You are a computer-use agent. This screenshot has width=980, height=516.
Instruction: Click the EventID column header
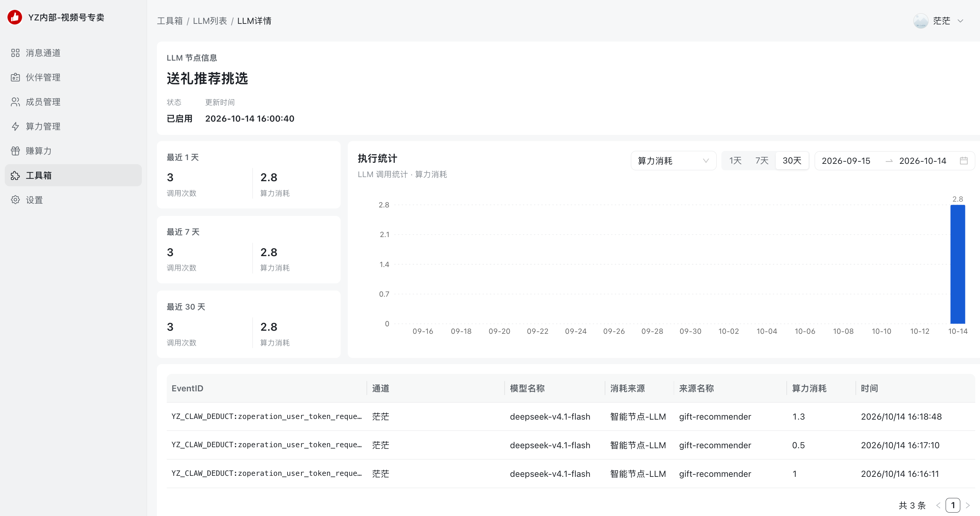[187, 388]
